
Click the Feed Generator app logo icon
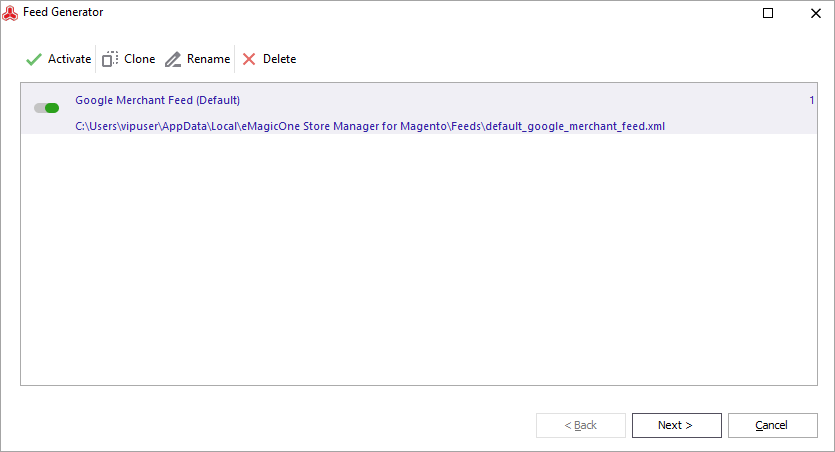coord(10,12)
